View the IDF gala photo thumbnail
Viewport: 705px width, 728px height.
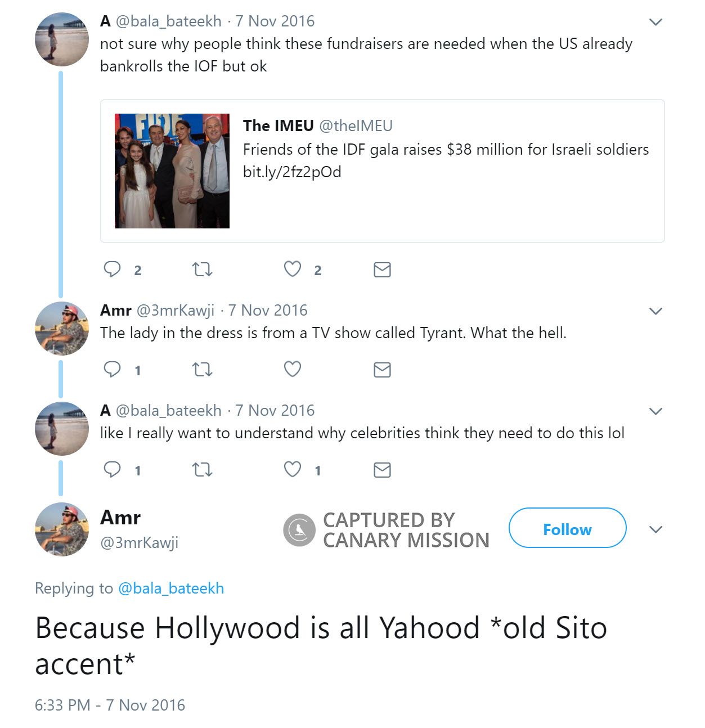click(x=172, y=171)
